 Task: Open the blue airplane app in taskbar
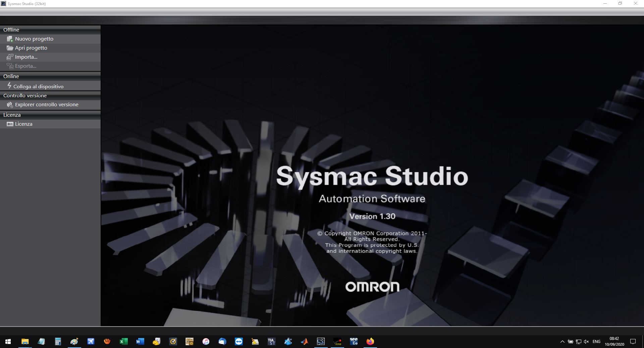tap(91, 341)
